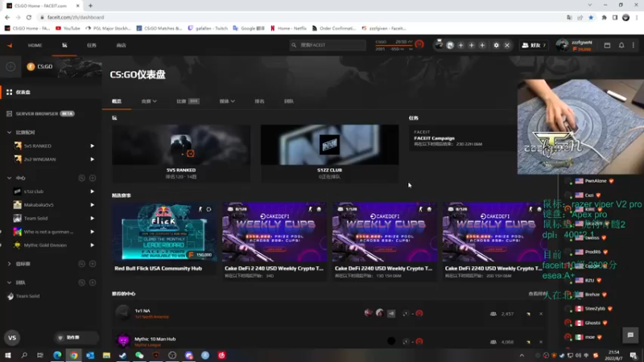The height and width of the screenshot is (362, 644).
Task: Open the FACEIT Campaign mission card
Action: (462, 138)
